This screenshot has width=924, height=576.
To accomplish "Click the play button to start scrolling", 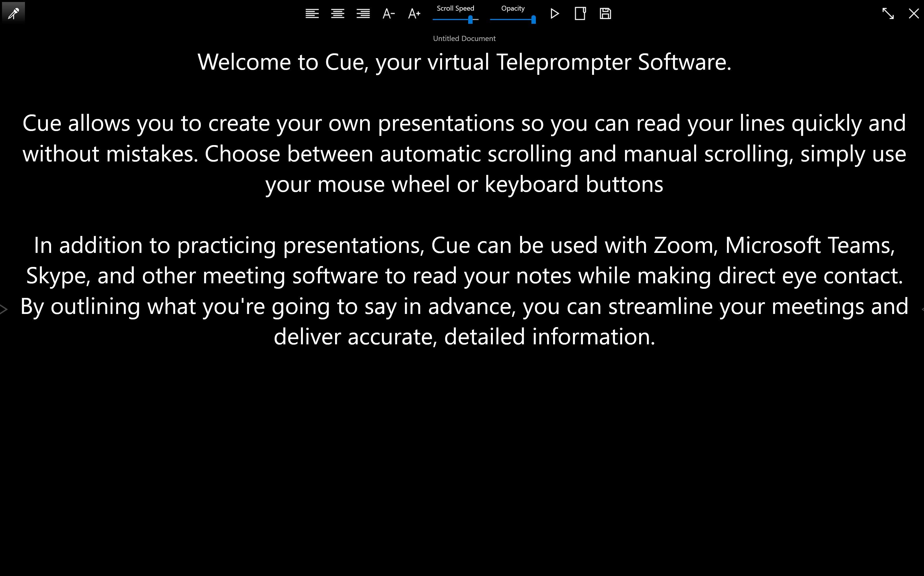I will pos(555,13).
